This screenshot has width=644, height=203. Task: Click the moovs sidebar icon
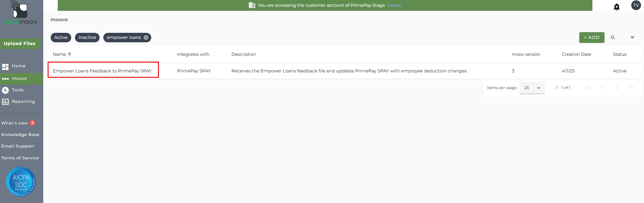coord(5,78)
